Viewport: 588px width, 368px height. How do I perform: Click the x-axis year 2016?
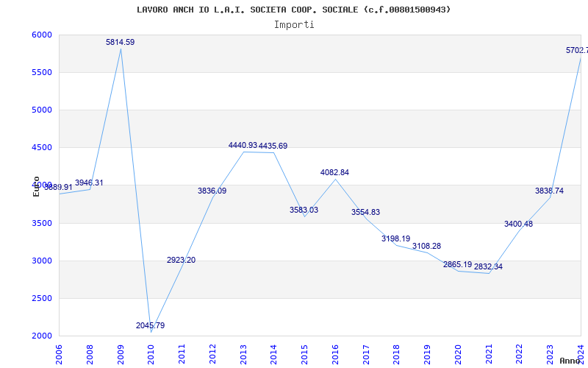[335, 355]
